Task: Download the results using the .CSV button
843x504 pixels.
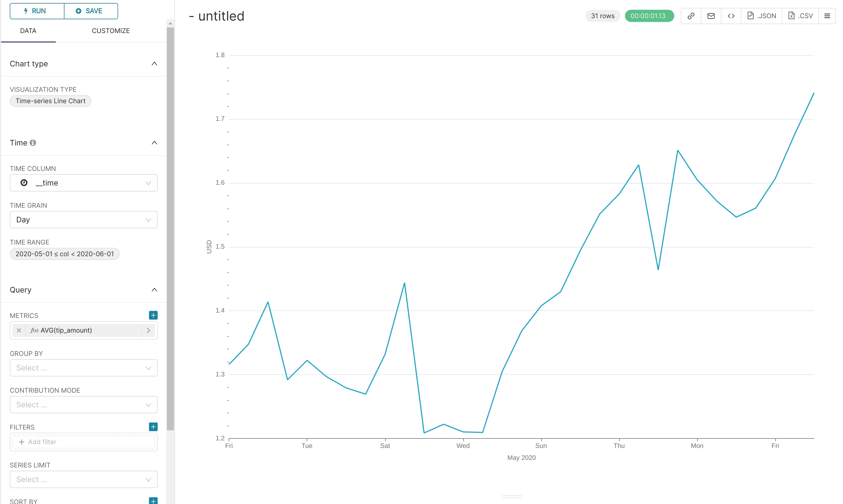Action: coord(800,16)
